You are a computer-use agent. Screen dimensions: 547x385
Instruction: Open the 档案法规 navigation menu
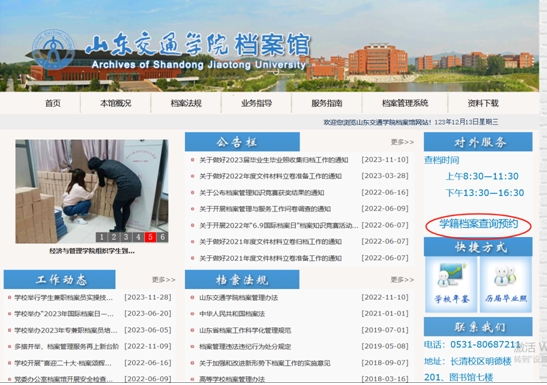[x=186, y=103]
